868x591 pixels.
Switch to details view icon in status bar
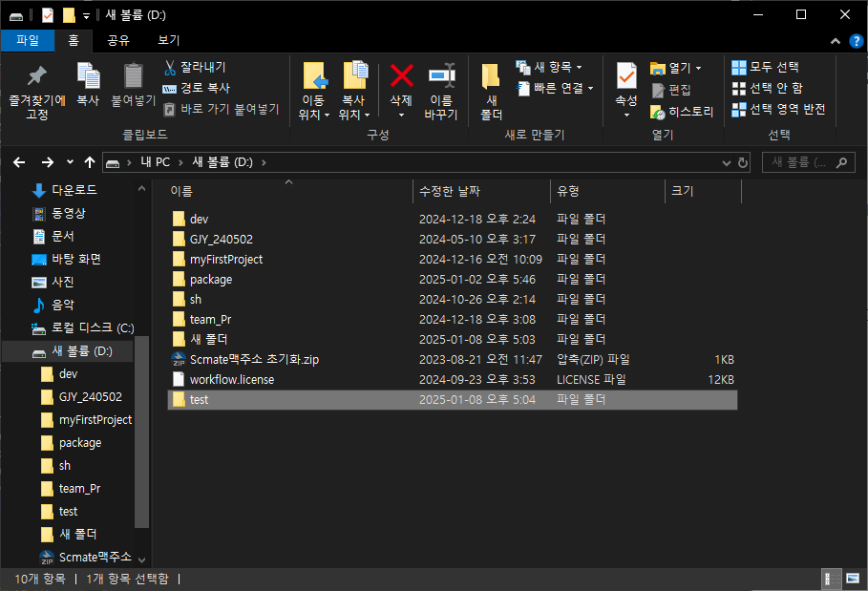click(x=832, y=579)
